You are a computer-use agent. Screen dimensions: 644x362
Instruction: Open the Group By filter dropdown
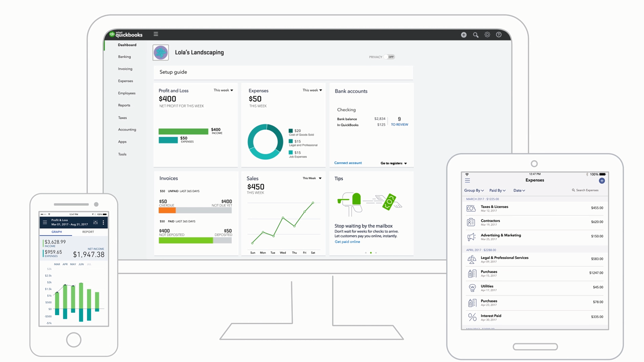[x=474, y=190]
